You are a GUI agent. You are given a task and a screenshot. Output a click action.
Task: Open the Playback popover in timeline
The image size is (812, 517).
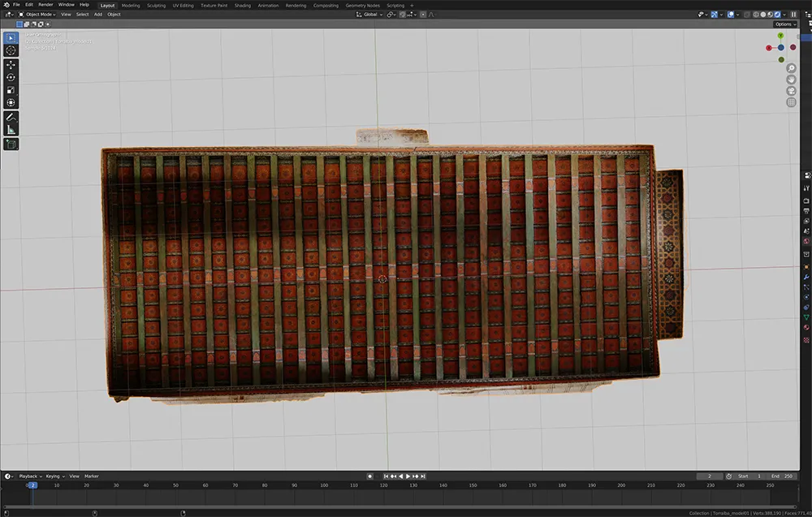[29, 476]
